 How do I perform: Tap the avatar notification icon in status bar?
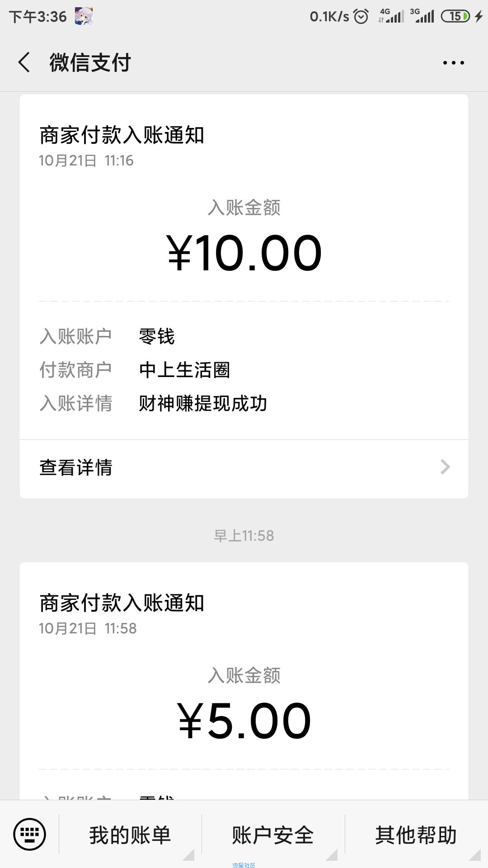(x=84, y=17)
